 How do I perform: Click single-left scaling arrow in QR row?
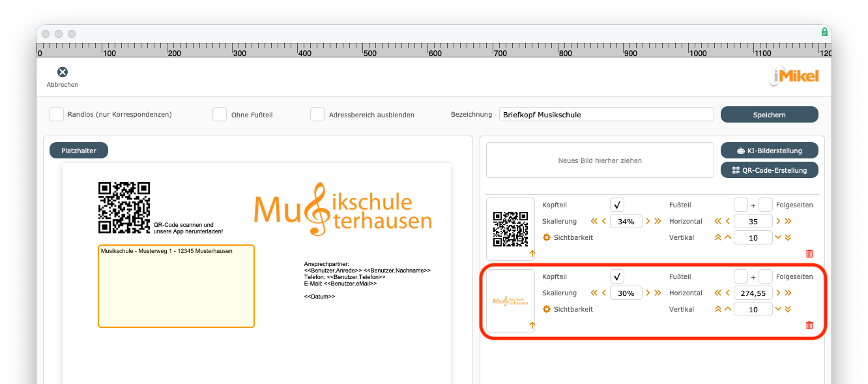tap(604, 221)
